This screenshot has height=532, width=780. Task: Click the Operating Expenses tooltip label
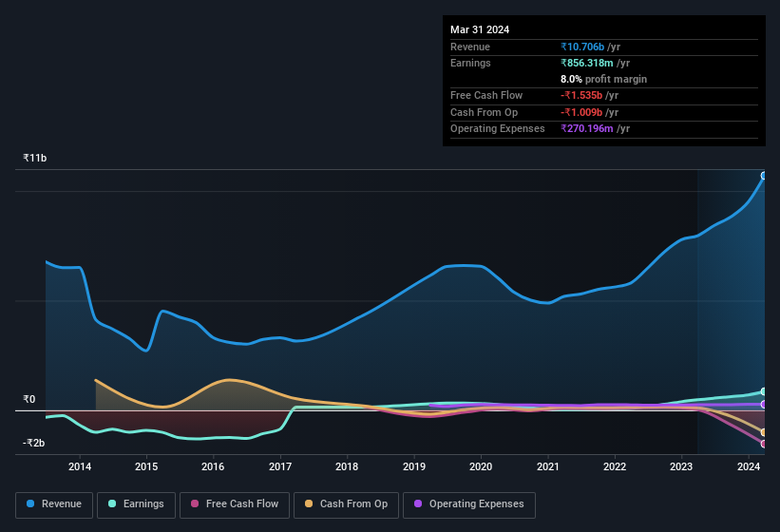click(498, 129)
